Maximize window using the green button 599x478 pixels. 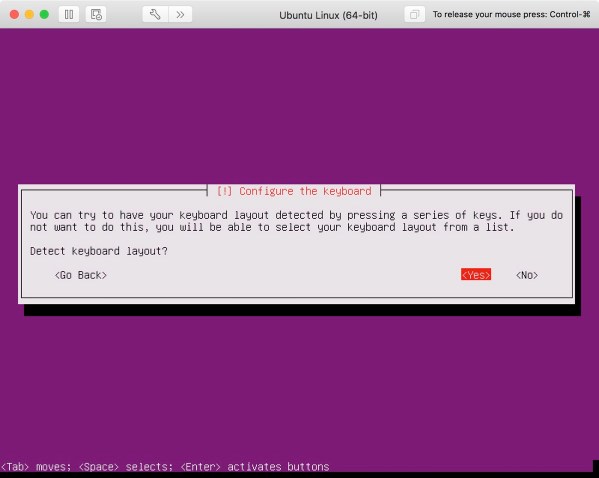coord(44,15)
